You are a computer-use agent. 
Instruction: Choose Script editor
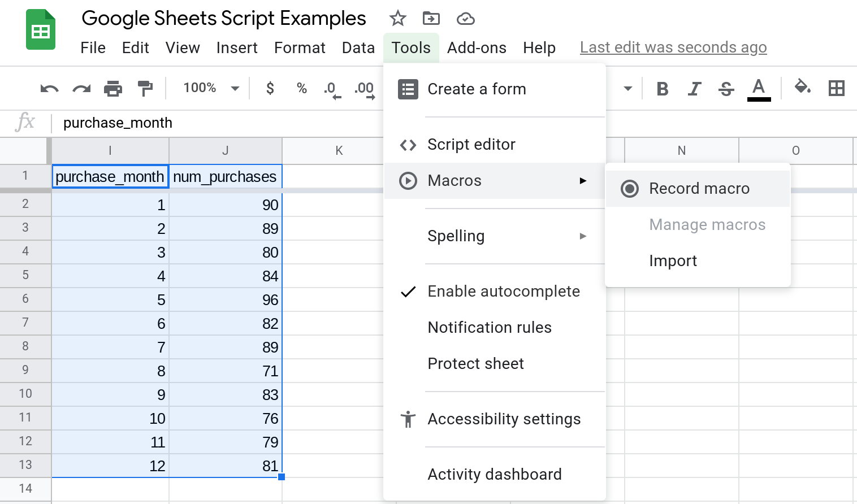point(495,145)
